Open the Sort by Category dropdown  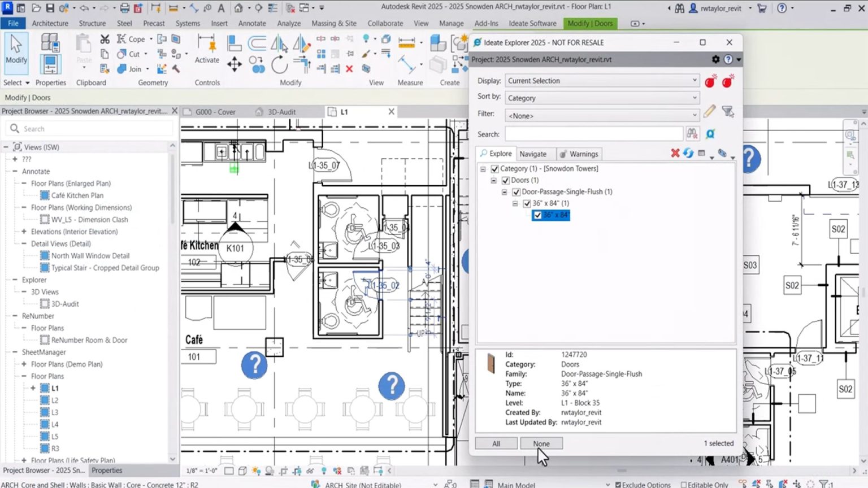coord(601,98)
